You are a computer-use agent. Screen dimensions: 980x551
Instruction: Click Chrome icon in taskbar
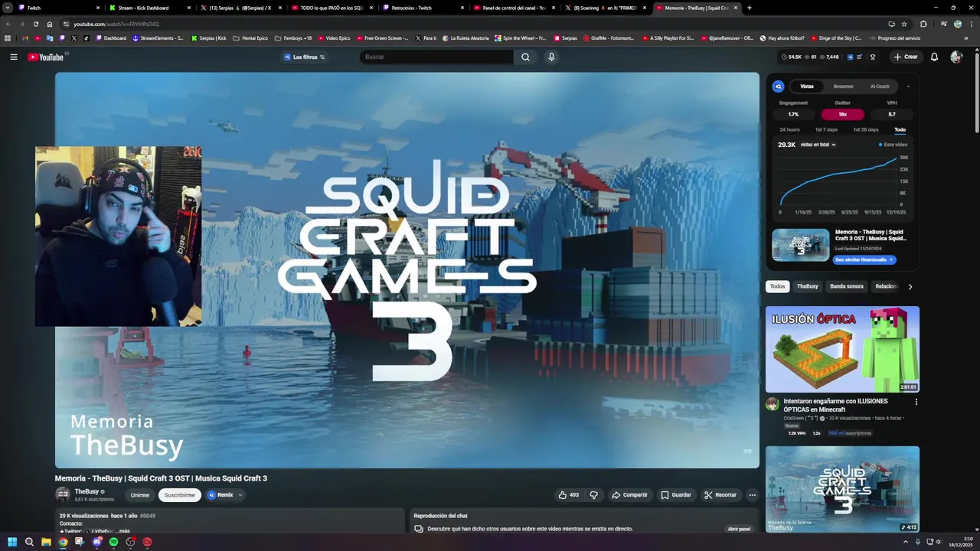pyautogui.click(x=63, y=542)
